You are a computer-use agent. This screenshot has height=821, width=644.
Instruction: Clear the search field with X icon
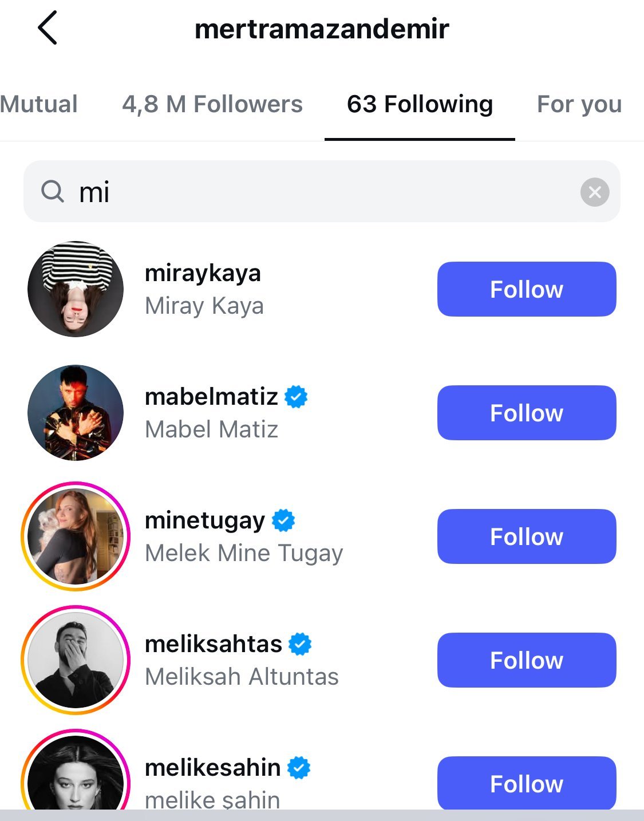(x=595, y=192)
